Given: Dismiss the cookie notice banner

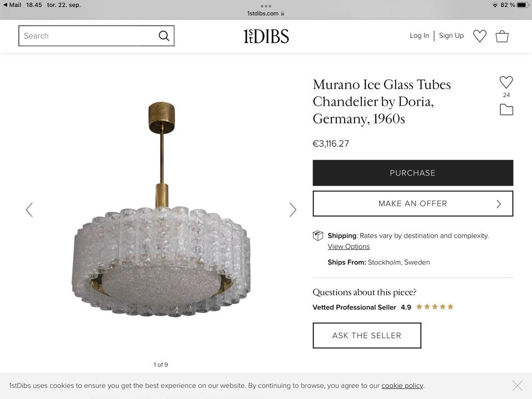Looking at the screenshot, I should (517, 385).
